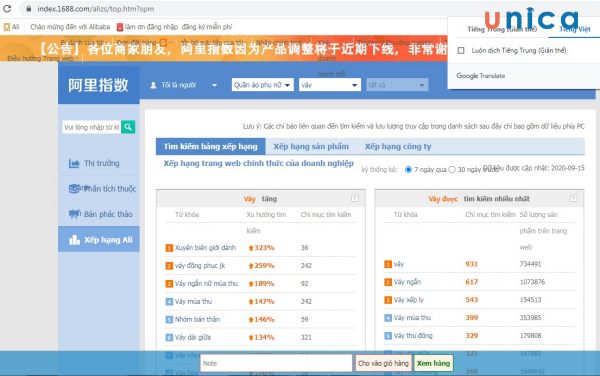The width and height of the screenshot is (600, 376).
Task: Click the Phân tích thuộc sidebar icon
Action: click(74, 188)
